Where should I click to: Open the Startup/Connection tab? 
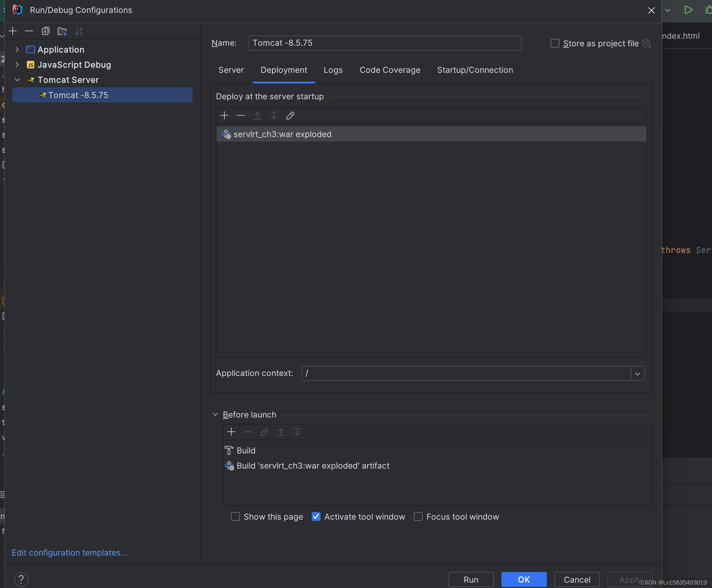pyautogui.click(x=475, y=70)
